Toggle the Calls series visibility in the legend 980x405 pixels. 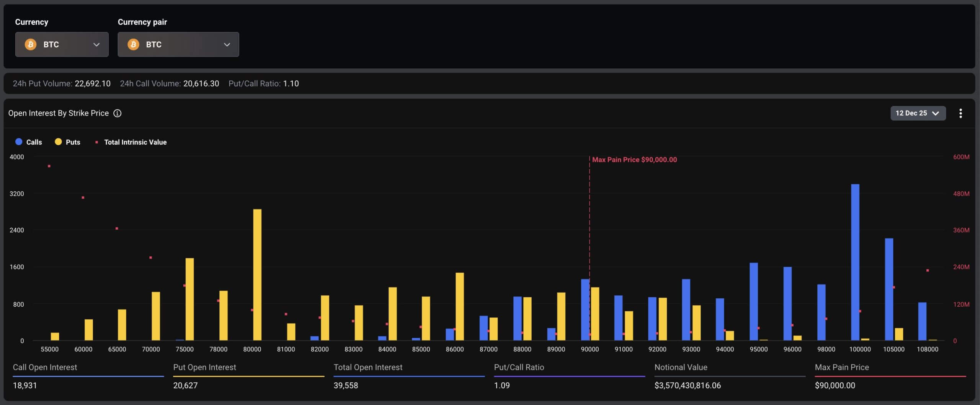point(29,142)
